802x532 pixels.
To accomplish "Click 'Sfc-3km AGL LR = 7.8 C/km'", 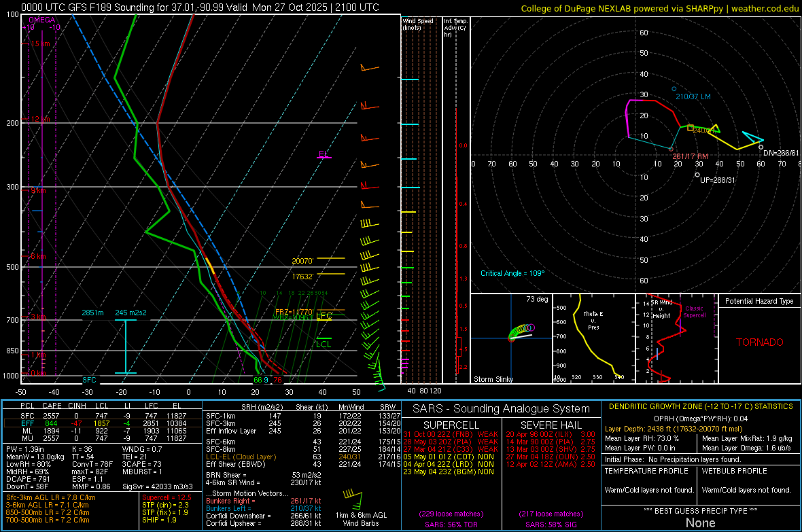I will tap(51, 497).
